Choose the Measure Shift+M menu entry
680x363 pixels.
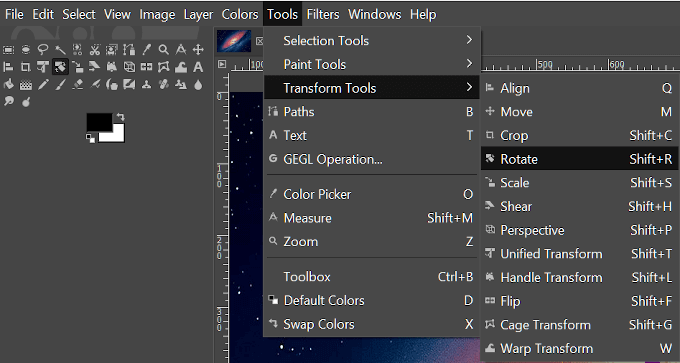(372, 218)
